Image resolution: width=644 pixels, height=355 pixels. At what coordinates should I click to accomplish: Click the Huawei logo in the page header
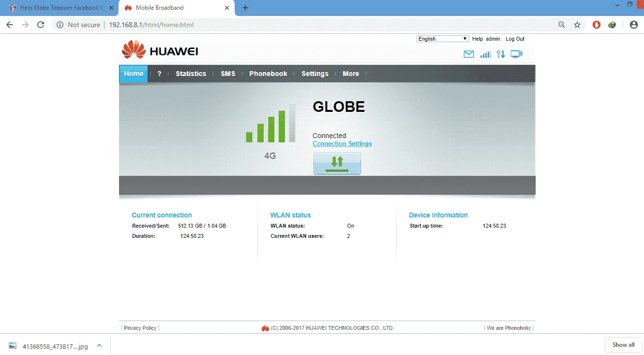160,50
